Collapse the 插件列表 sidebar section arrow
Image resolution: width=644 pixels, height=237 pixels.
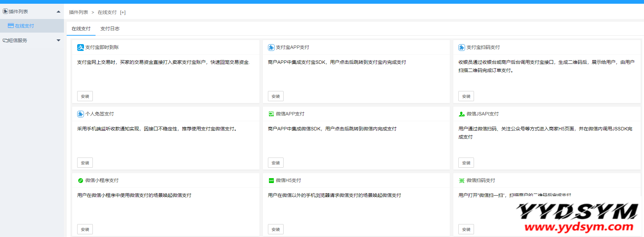click(x=58, y=12)
